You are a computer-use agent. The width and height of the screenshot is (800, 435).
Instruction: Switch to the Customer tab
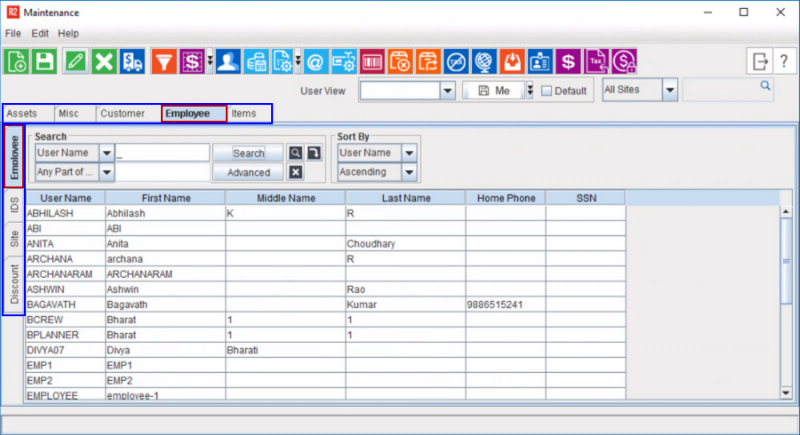point(122,114)
